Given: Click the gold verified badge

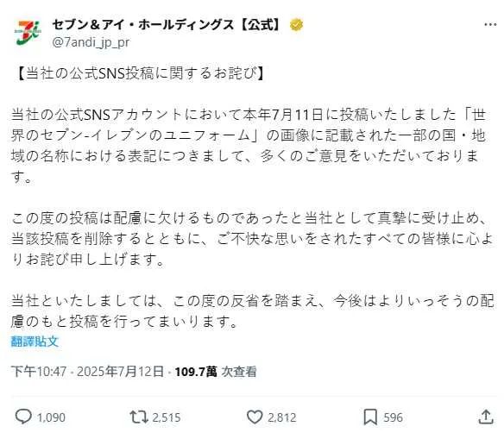Looking at the screenshot, I should point(296,25).
